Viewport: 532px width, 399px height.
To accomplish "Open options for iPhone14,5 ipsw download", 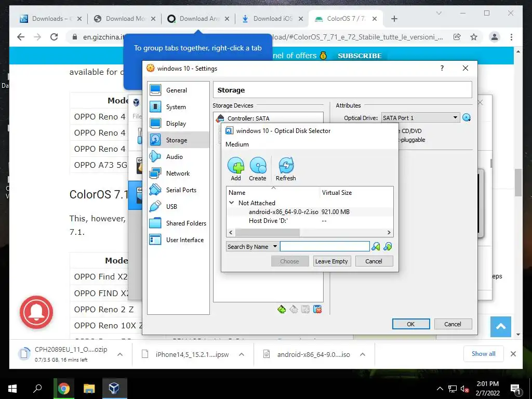I will (x=242, y=354).
